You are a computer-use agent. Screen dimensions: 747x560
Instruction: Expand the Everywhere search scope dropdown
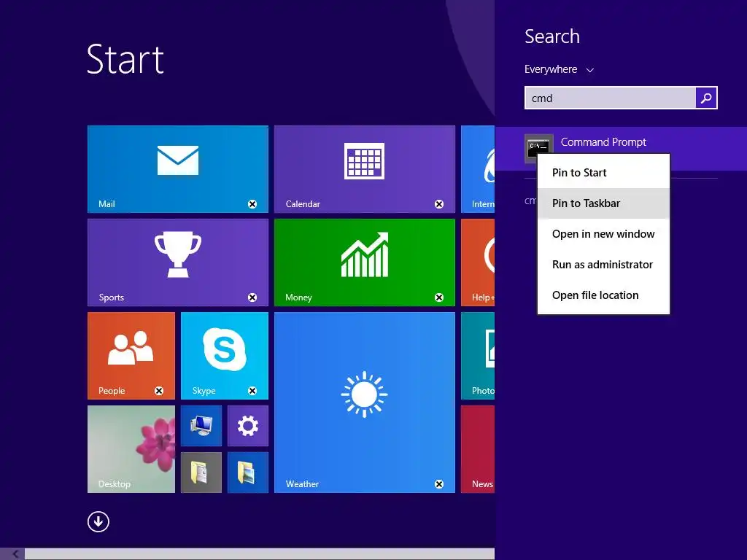point(559,69)
